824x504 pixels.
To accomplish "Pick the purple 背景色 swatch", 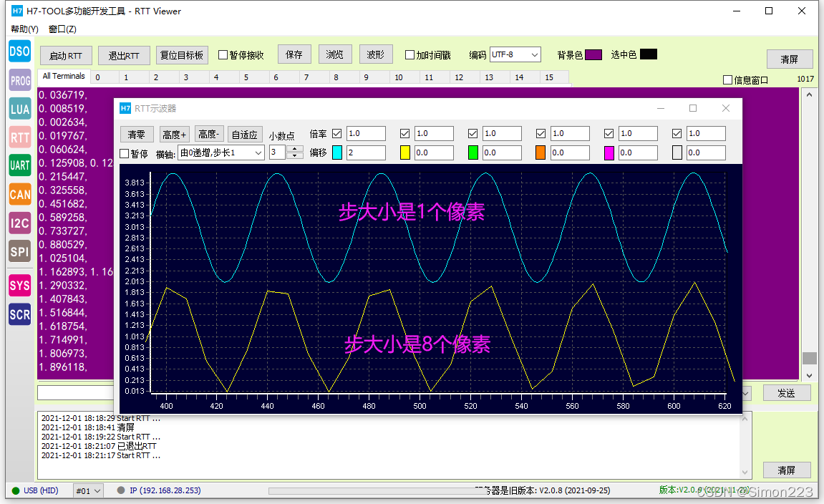I will point(593,54).
